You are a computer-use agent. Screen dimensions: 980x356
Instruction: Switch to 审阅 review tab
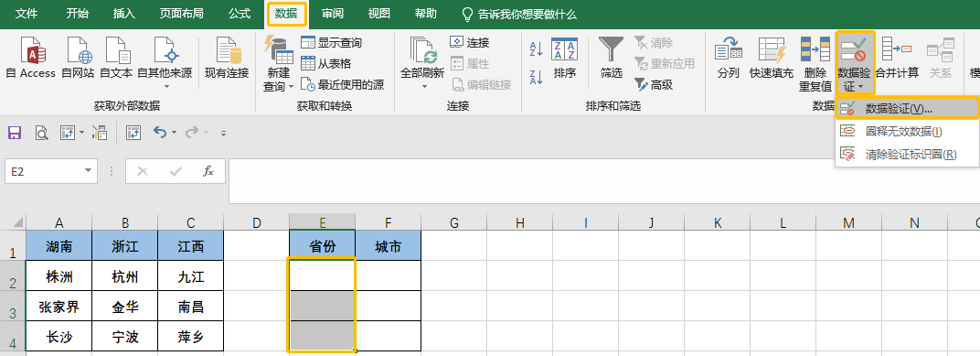tap(332, 14)
